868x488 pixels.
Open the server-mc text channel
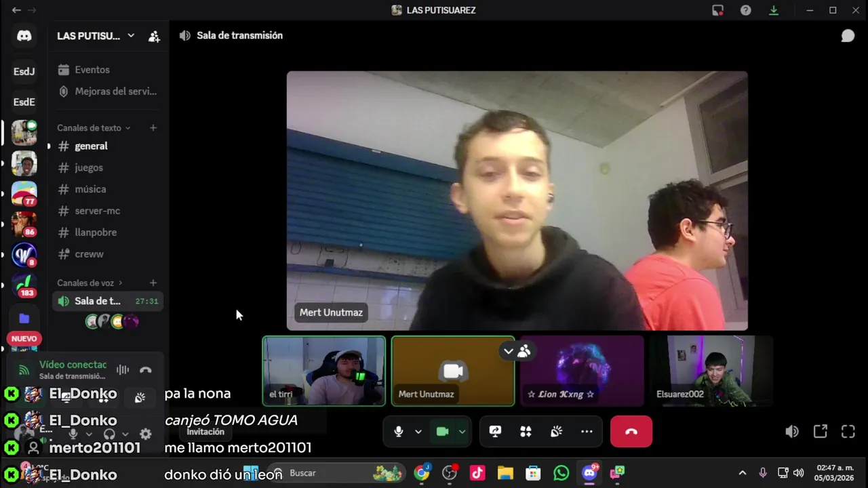pos(108,211)
